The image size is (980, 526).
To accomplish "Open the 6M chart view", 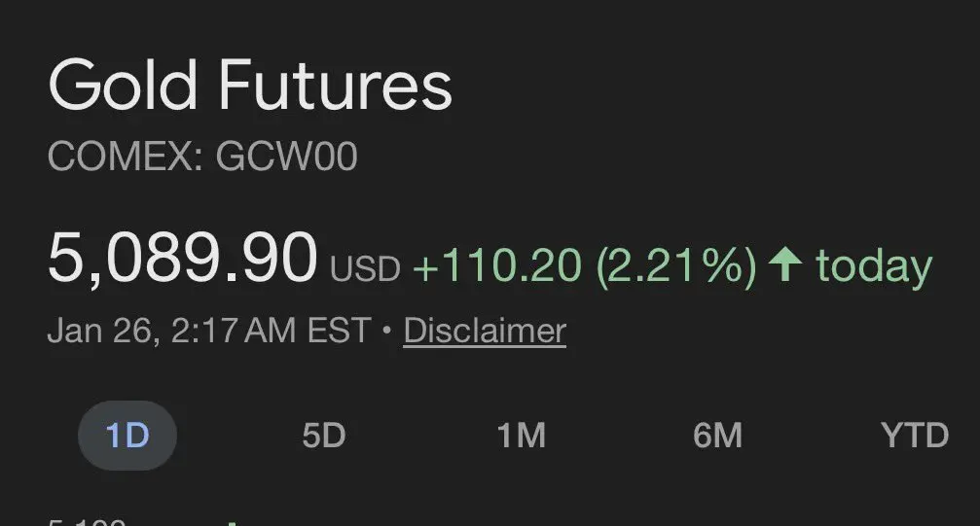I will (717, 436).
